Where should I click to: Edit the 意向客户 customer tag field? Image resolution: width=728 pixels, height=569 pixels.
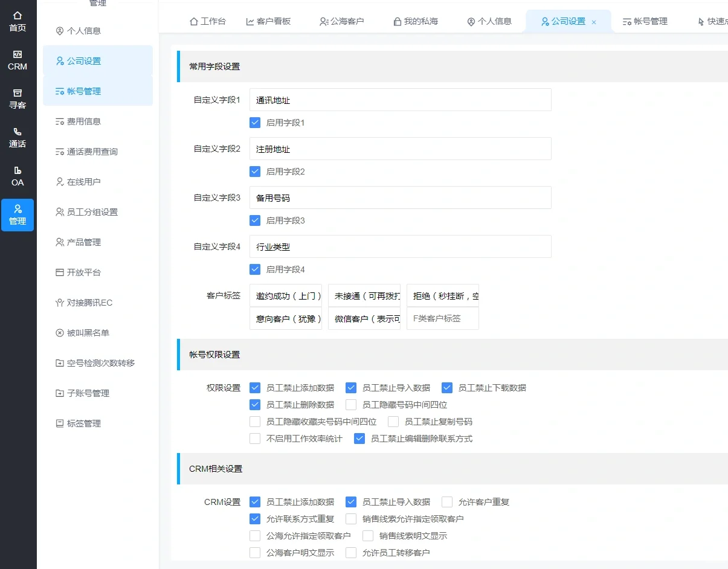pos(286,318)
